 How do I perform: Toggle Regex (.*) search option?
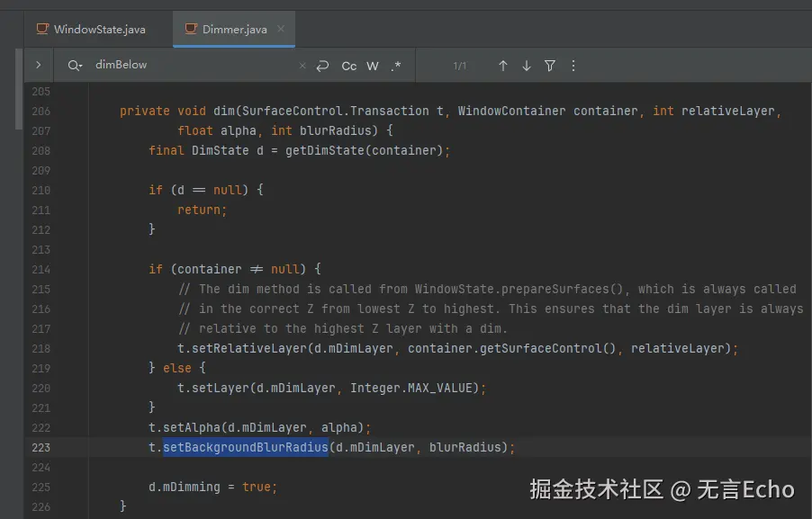396,66
